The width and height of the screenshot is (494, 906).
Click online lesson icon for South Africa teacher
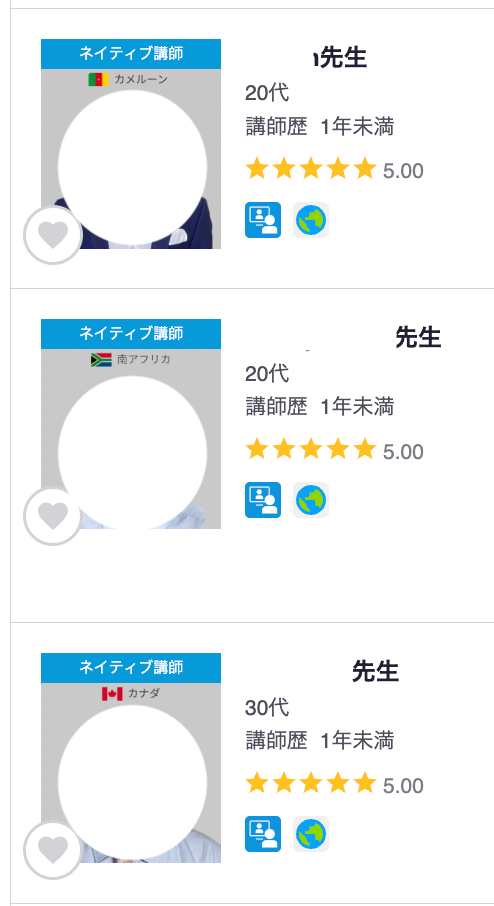click(x=263, y=500)
